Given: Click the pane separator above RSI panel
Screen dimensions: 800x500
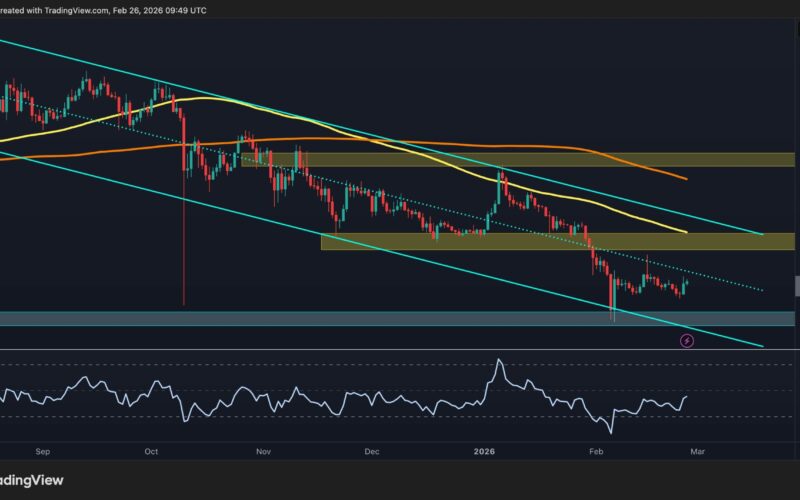Looking at the screenshot, I should [400, 349].
